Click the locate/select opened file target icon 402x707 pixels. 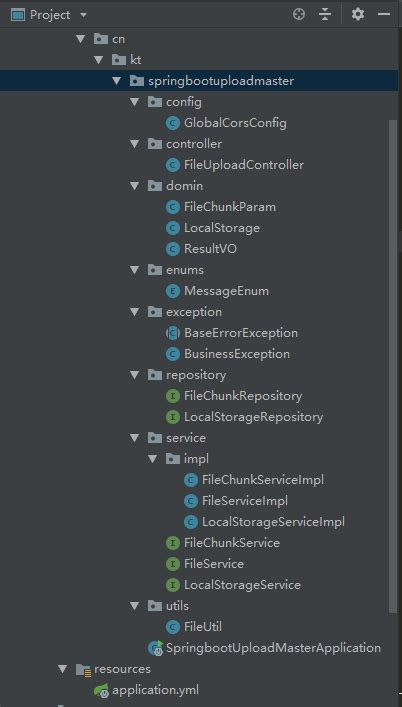[299, 15]
